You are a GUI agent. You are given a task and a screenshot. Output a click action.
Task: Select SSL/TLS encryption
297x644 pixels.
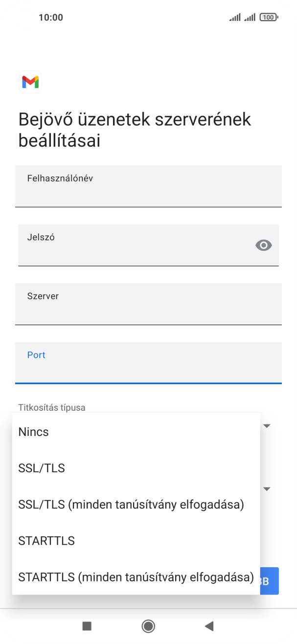point(41,468)
